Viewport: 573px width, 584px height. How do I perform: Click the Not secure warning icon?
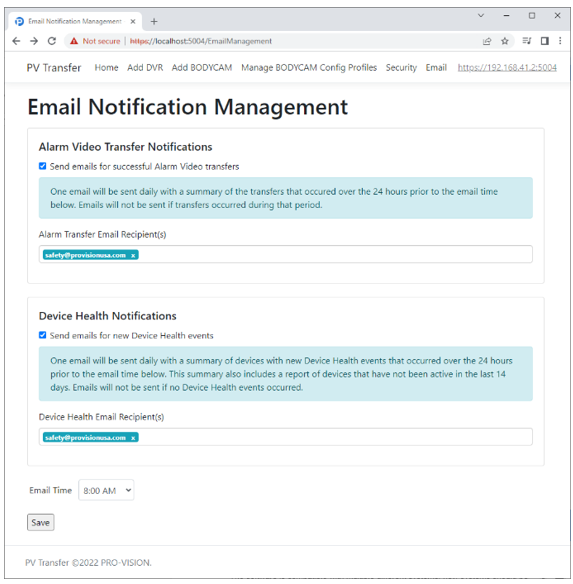coord(74,41)
